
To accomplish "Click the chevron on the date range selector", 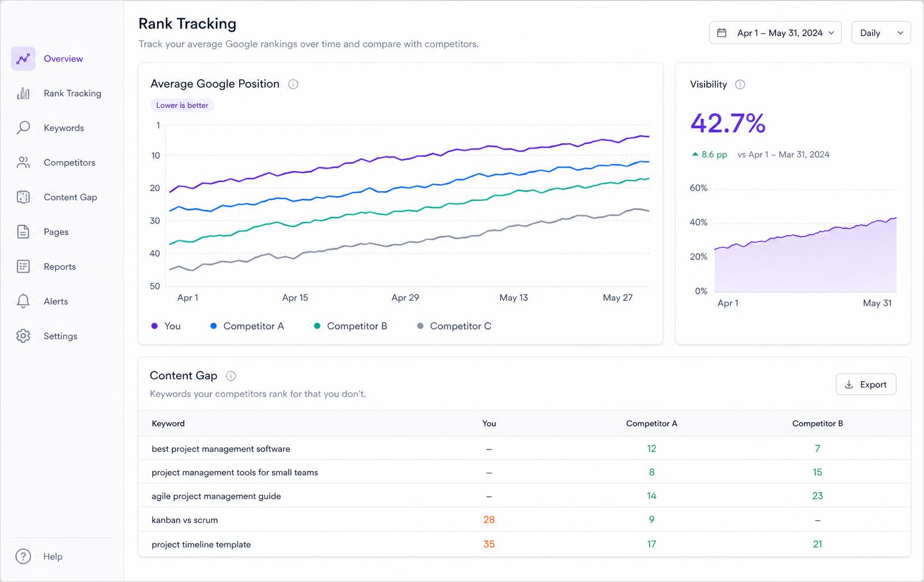I will tap(831, 33).
